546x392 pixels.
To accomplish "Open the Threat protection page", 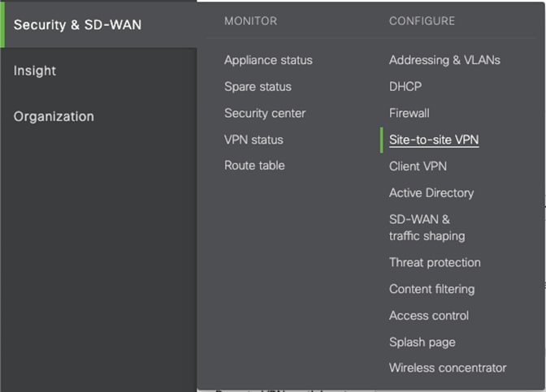I will click(435, 263).
